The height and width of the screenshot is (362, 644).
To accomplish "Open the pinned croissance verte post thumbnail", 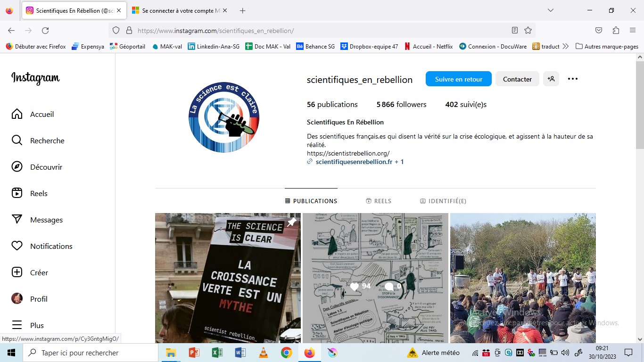I will tap(228, 278).
